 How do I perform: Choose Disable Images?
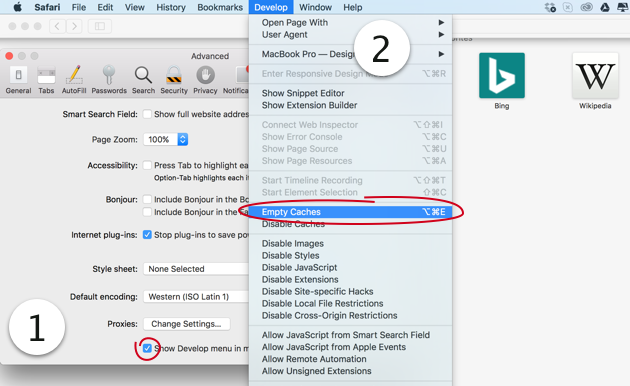(350, 243)
